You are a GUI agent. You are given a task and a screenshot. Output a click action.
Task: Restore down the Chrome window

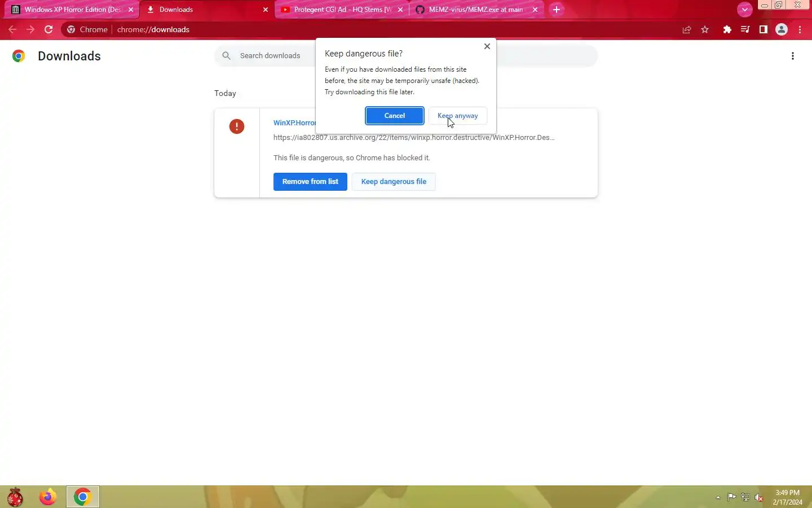778,5
